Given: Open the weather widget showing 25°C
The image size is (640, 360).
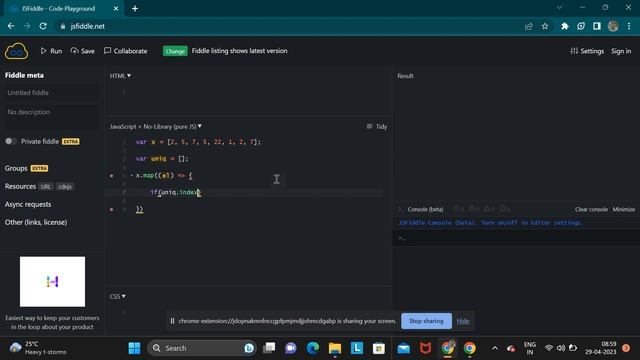Looking at the screenshot, I should (x=38, y=348).
